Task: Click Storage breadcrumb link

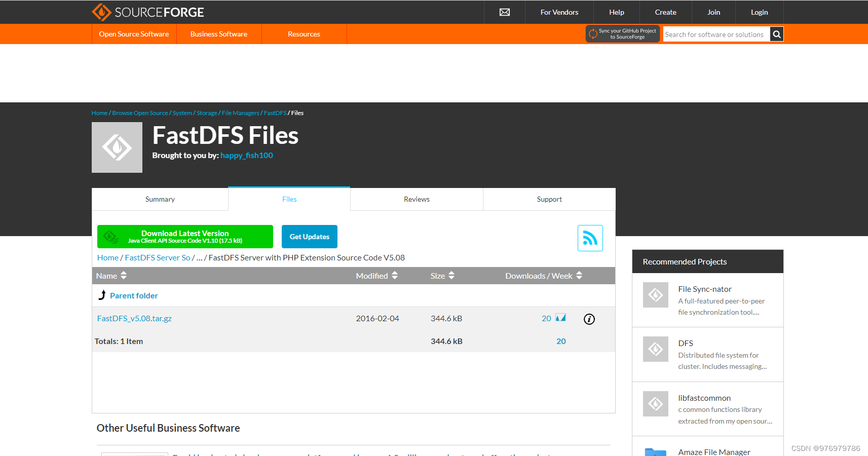Action: pos(207,113)
